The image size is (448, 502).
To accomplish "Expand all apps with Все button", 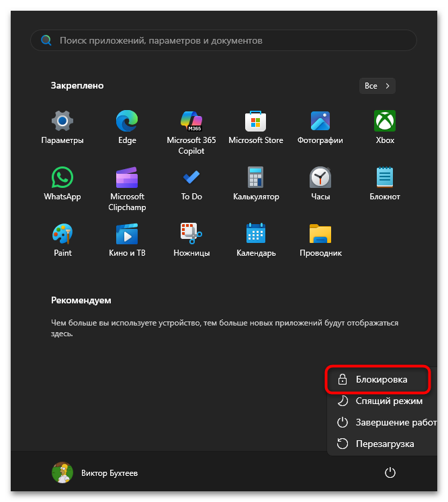I will coord(377,86).
